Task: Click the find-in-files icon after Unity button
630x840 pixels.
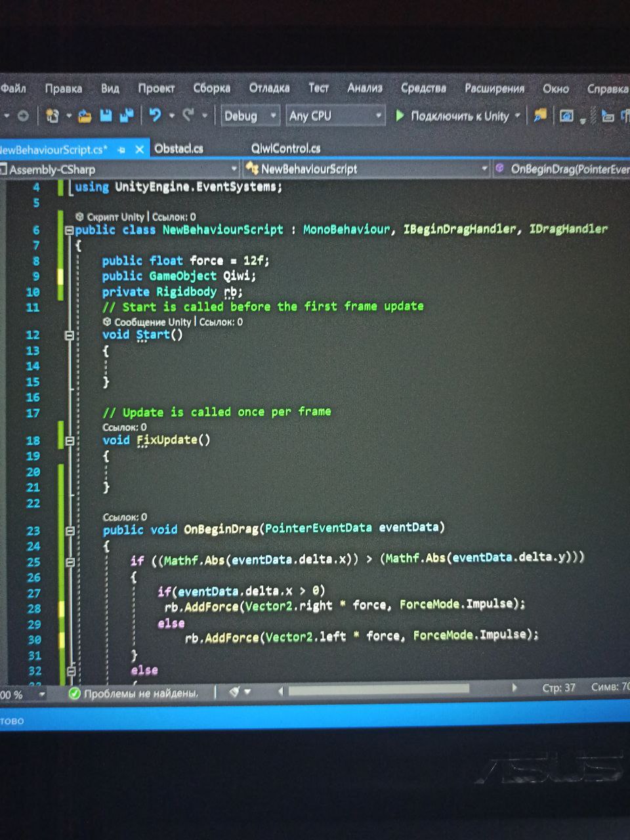Action: click(539, 116)
